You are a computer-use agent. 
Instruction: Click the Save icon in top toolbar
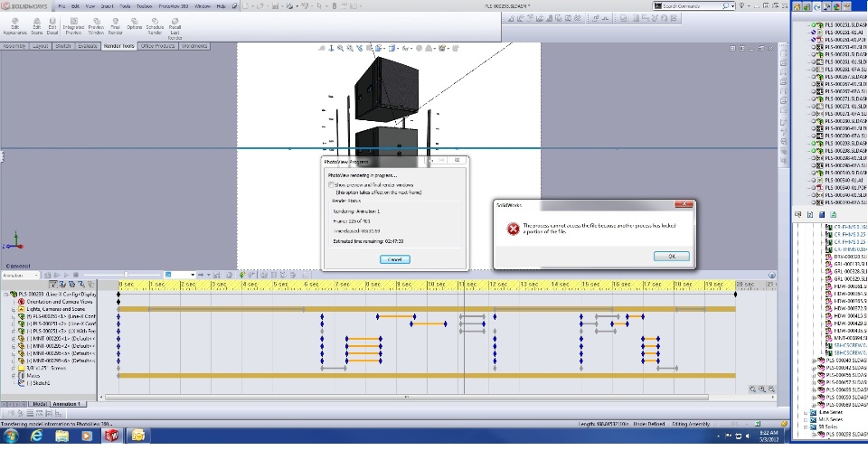click(x=275, y=6)
